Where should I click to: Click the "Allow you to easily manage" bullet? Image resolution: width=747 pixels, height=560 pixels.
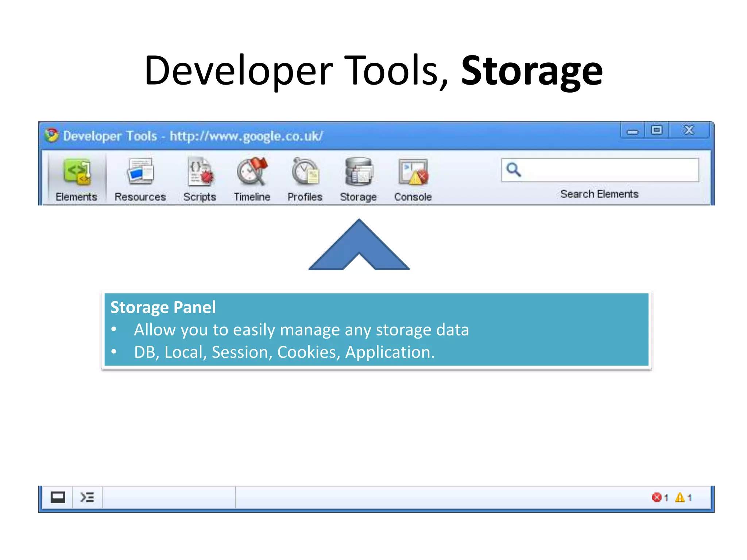click(x=301, y=330)
